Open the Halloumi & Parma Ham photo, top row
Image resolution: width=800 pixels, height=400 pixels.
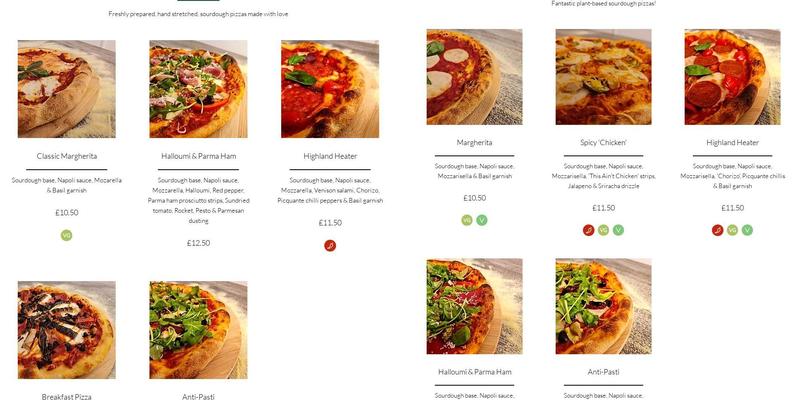coord(198,89)
